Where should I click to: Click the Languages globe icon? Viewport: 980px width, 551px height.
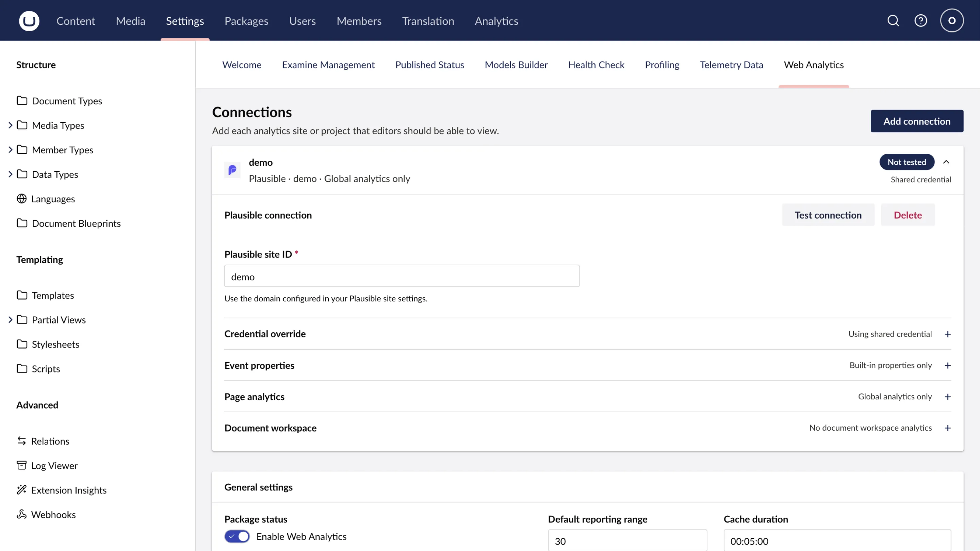22,199
